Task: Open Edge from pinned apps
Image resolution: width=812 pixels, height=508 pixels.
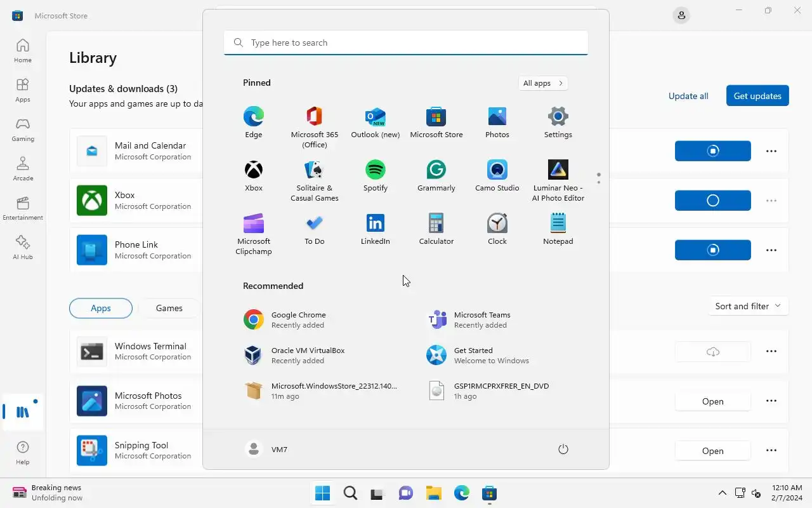Action: [x=254, y=123]
